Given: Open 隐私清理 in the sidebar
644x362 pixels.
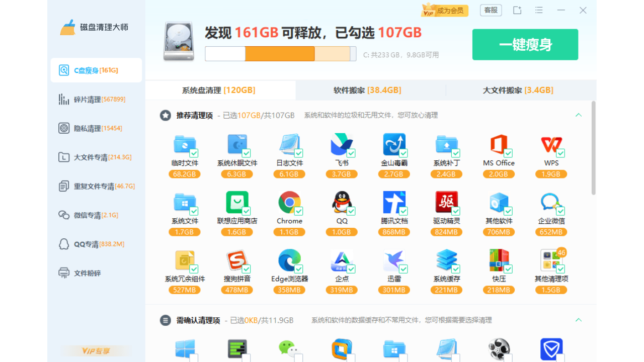Looking at the screenshot, I should pos(96,128).
